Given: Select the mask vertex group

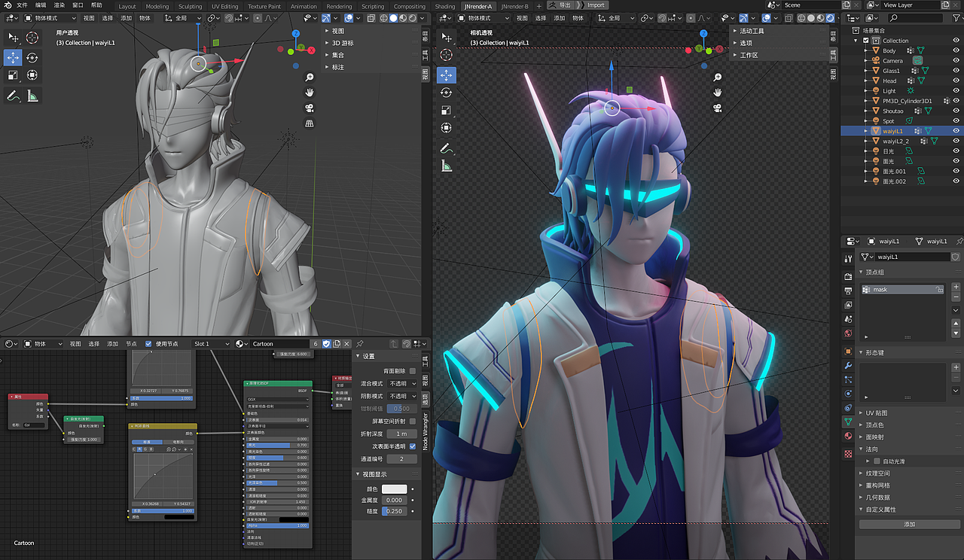Looking at the screenshot, I should click(902, 290).
